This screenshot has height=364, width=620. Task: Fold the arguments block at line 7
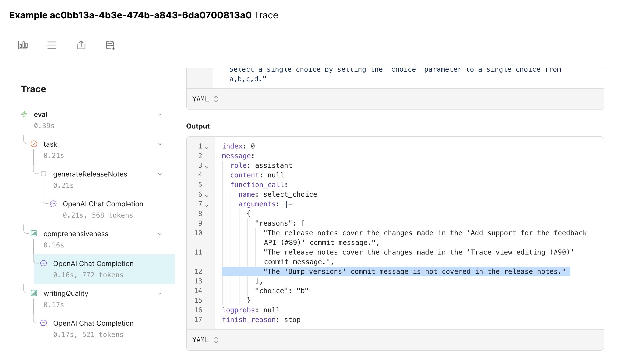click(x=207, y=206)
